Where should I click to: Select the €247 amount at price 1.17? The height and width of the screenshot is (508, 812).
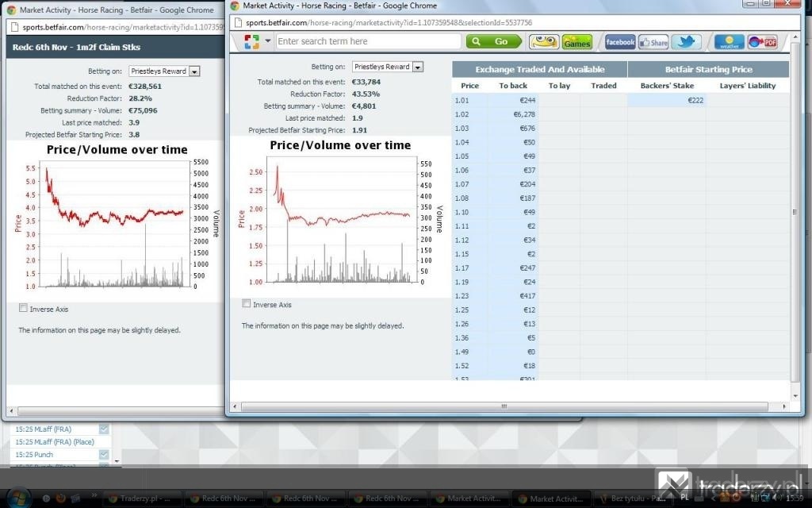point(527,268)
